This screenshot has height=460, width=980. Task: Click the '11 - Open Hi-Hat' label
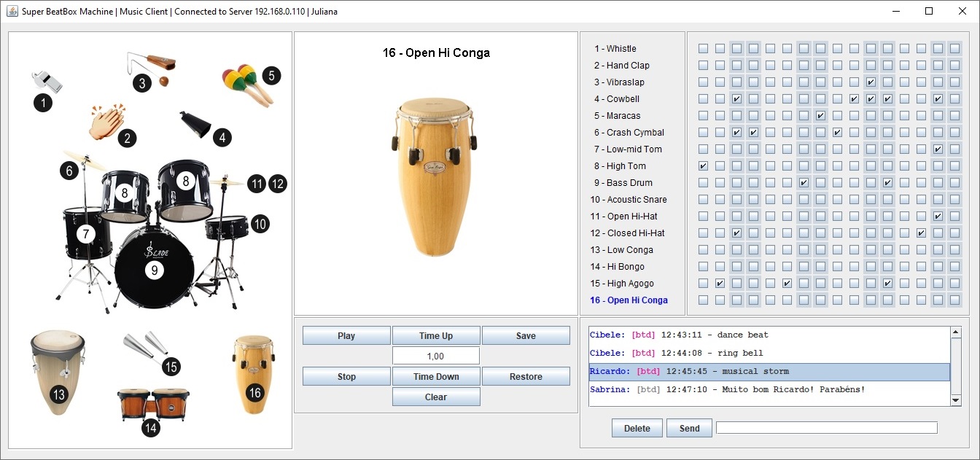click(624, 217)
